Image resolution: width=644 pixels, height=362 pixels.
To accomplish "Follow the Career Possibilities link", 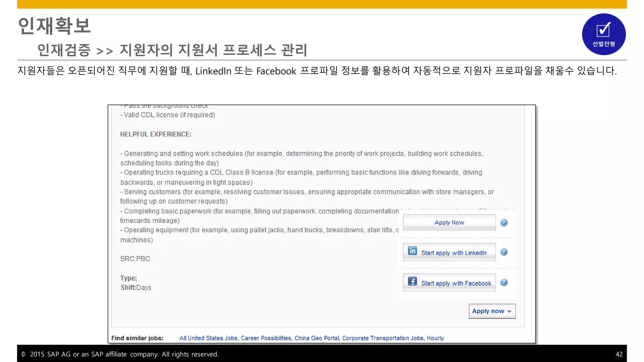I will 266,338.
